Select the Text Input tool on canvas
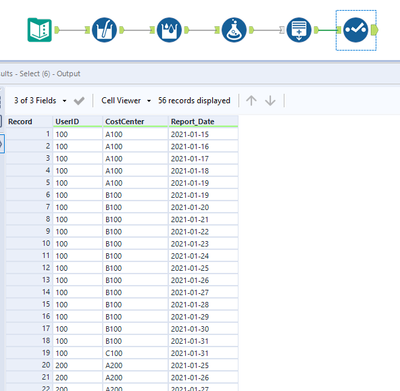 pyautogui.click(x=40, y=30)
